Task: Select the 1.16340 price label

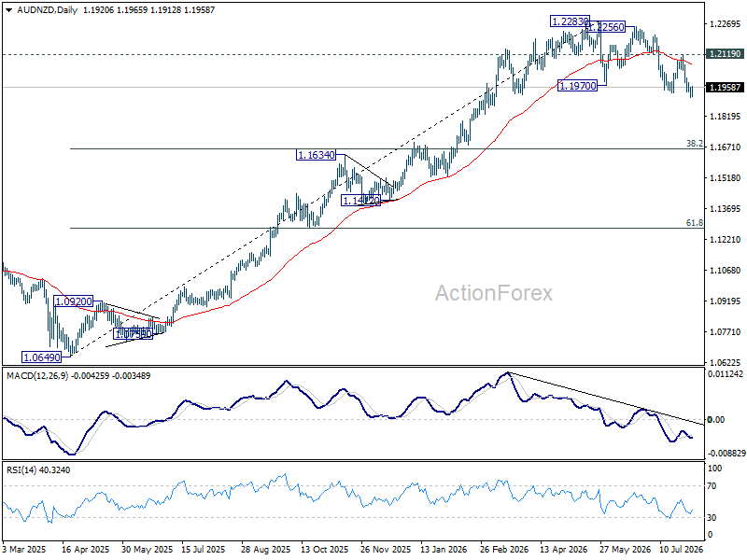Action: click(x=316, y=155)
